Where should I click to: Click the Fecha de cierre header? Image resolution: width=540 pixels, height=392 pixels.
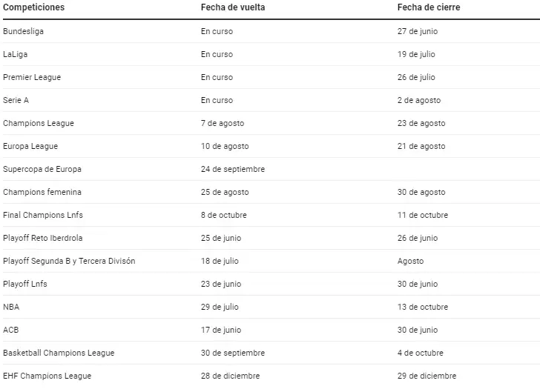[x=429, y=7]
